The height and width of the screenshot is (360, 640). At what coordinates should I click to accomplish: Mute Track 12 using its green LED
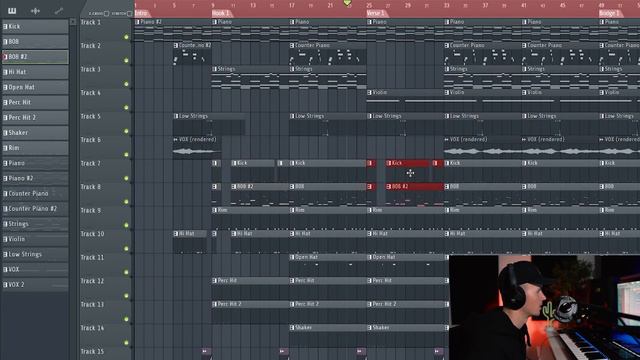tap(127, 296)
